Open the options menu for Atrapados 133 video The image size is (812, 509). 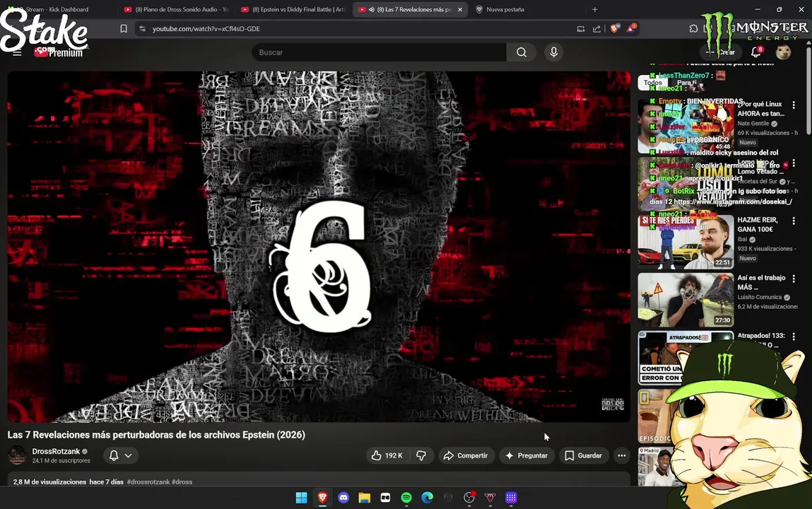pos(794,337)
